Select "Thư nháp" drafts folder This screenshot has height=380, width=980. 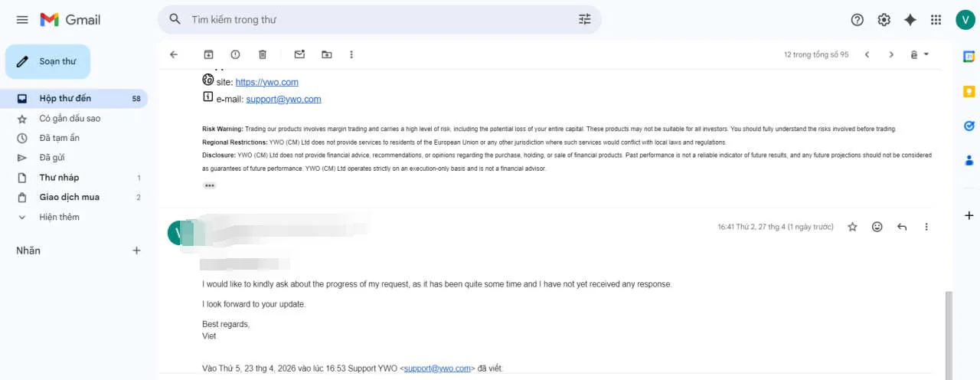click(59, 178)
